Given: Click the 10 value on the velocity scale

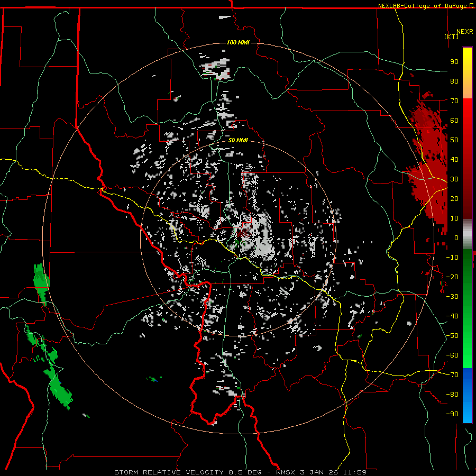Looking at the screenshot, I should point(454,218).
